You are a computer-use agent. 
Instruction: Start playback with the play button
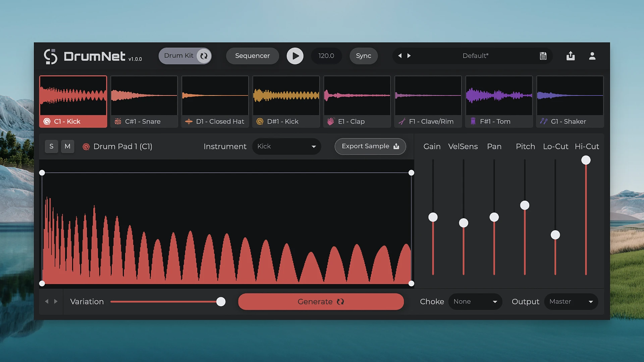click(295, 56)
